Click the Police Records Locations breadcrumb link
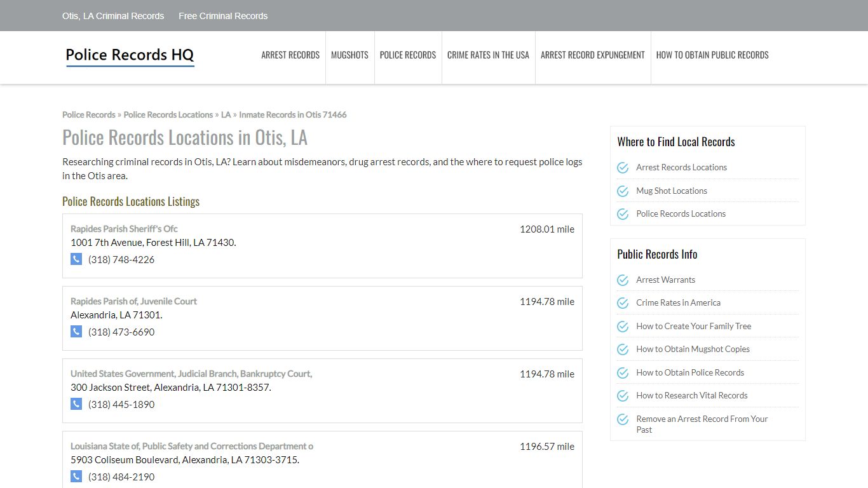This screenshot has height=488, width=868. pyautogui.click(x=168, y=115)
